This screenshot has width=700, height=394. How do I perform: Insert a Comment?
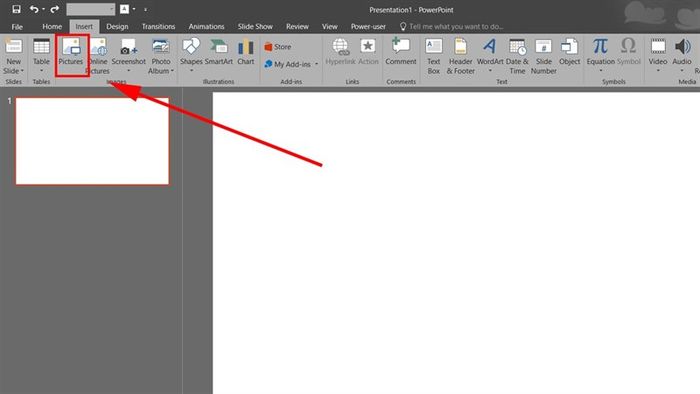401,53
